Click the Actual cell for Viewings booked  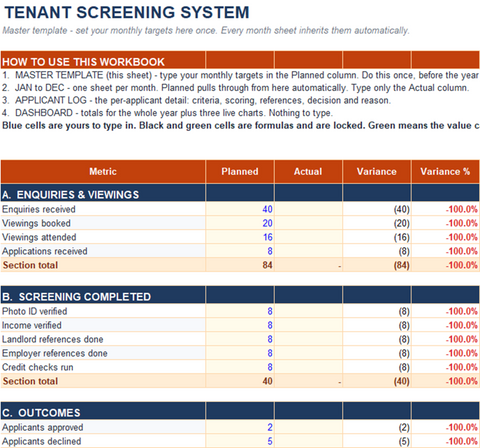308,223
